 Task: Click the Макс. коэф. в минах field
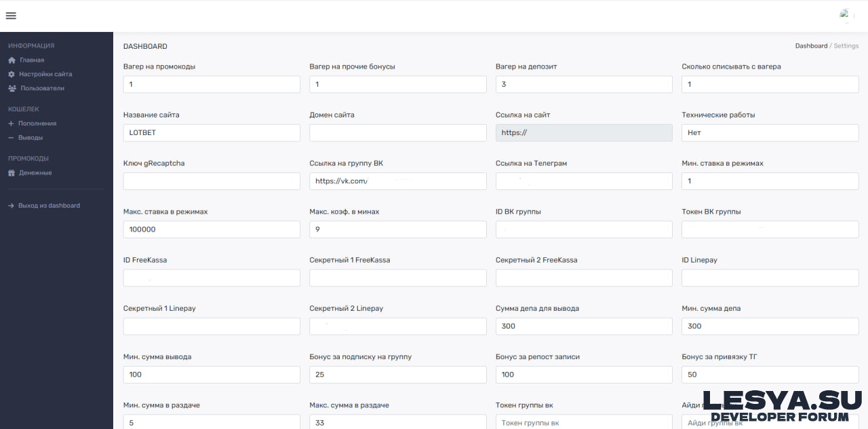coord(397,229)
